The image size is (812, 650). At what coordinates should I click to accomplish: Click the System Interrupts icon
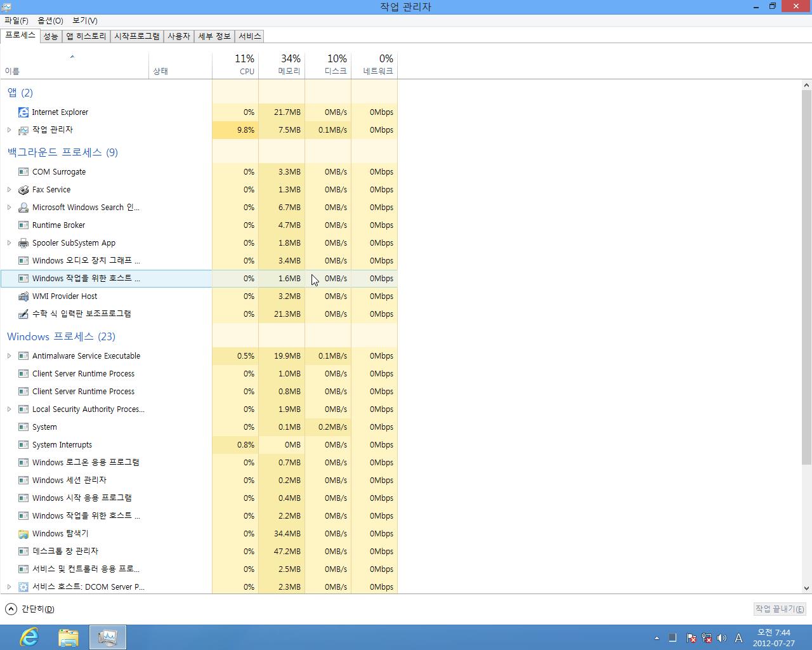tap(23, 445)
